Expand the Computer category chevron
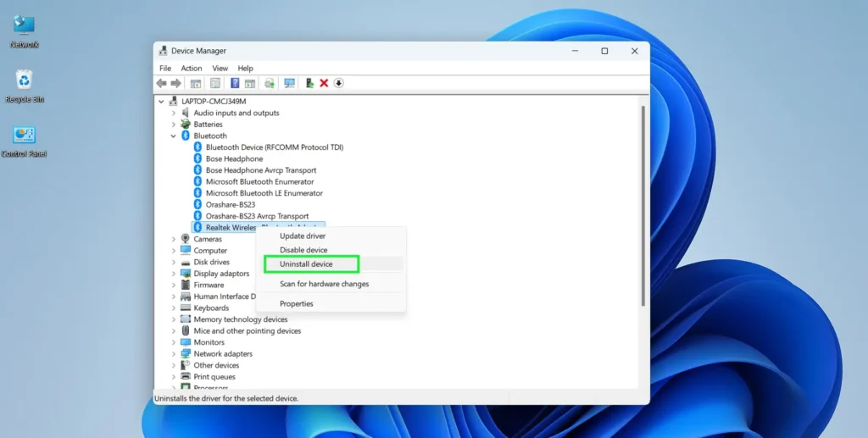The image size is (868, 438). 173,251
